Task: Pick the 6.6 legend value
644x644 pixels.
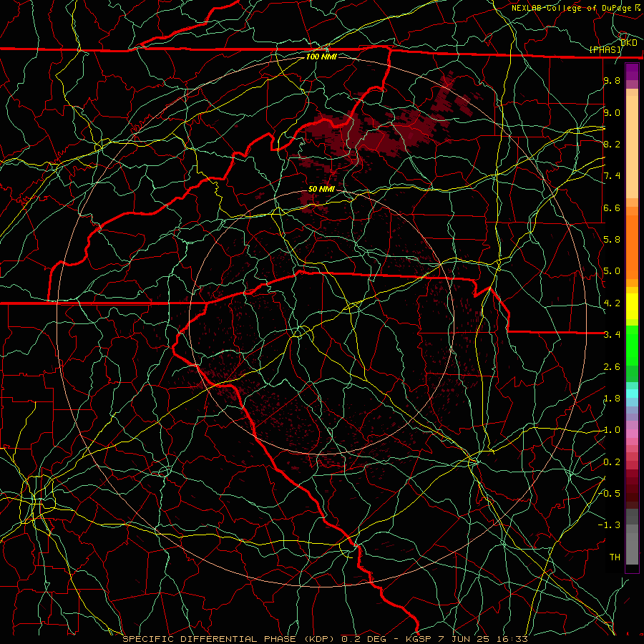Action: pos(612,208)
